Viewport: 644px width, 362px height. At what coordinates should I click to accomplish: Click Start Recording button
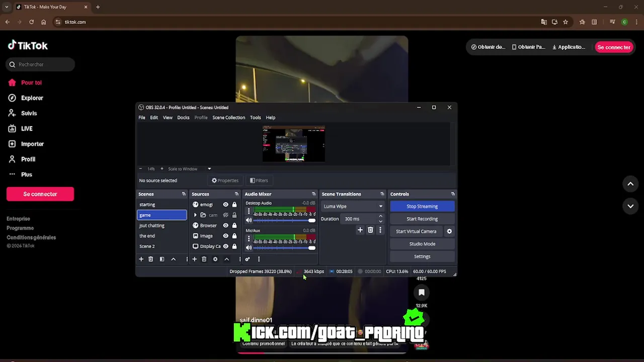pyautogui.click(x=422, y=219)
